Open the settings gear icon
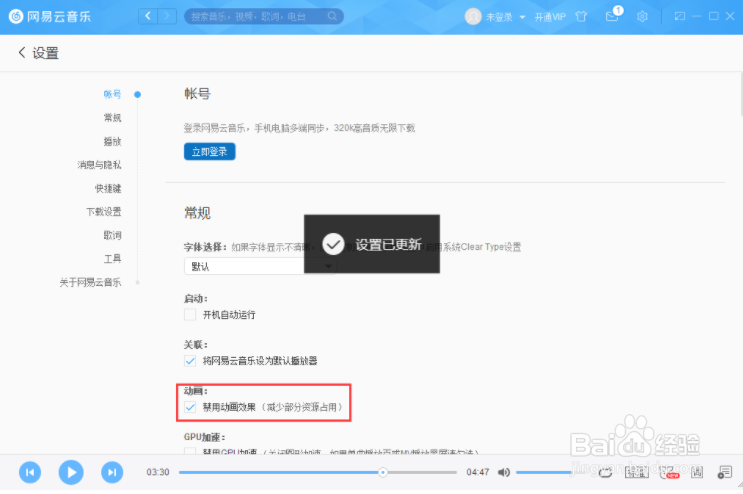The image size is (743, 494). [642, 17]
